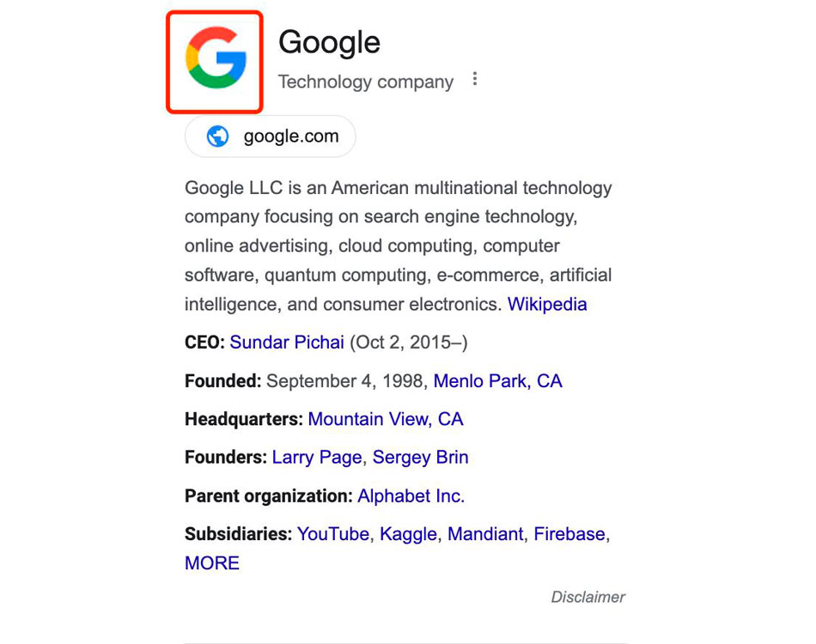Click the globe icon beside google.com
This screenshot has width=816, height=644.
[x=218, y=137]
